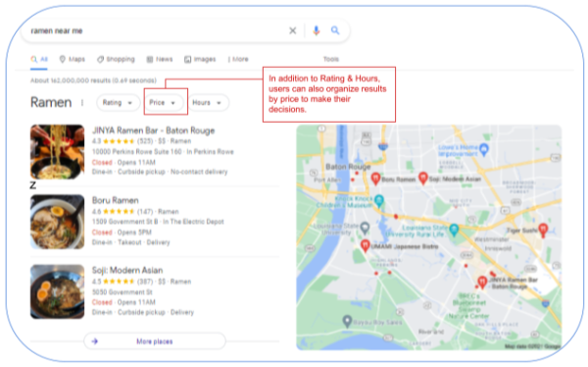This screenshot has width=588, height=367.
Task: Click the JINYA Ramen Bar map pin
Action: pos(482,281)
